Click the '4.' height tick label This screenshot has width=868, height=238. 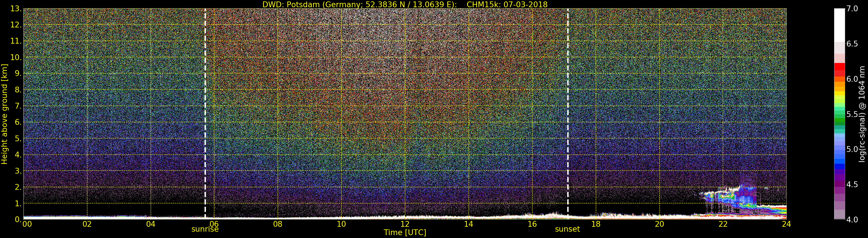pos(18,155)
